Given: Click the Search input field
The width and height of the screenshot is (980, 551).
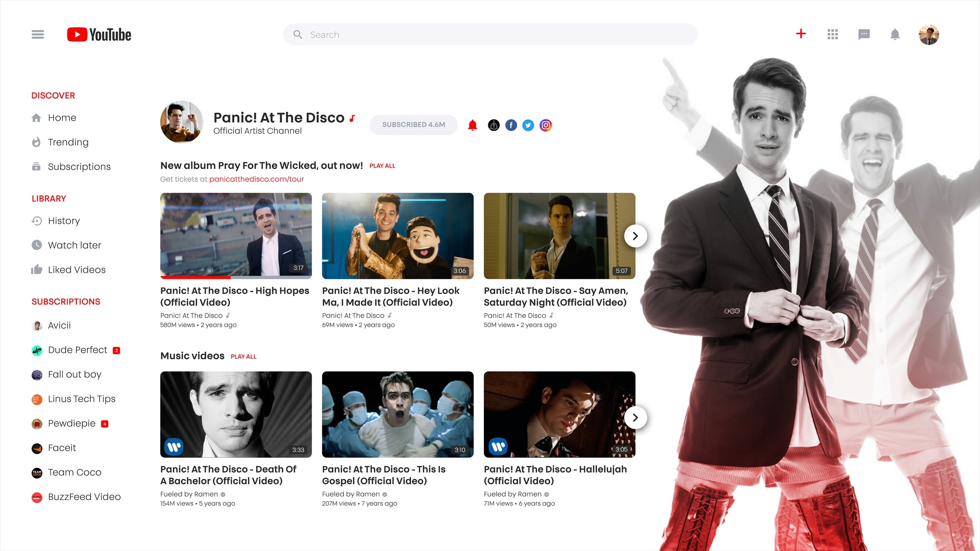Looking at the screenshot, I should tap(490, 35).
